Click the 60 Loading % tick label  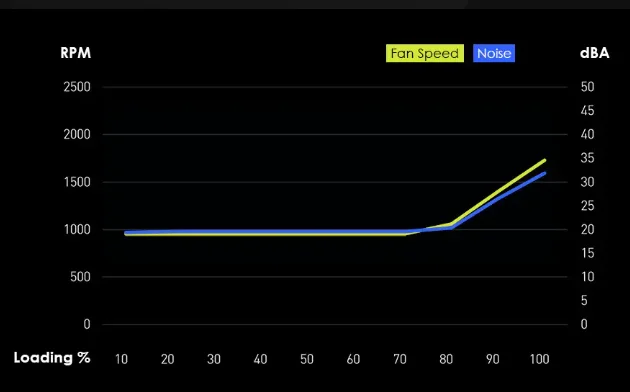[x=353, y=359]
